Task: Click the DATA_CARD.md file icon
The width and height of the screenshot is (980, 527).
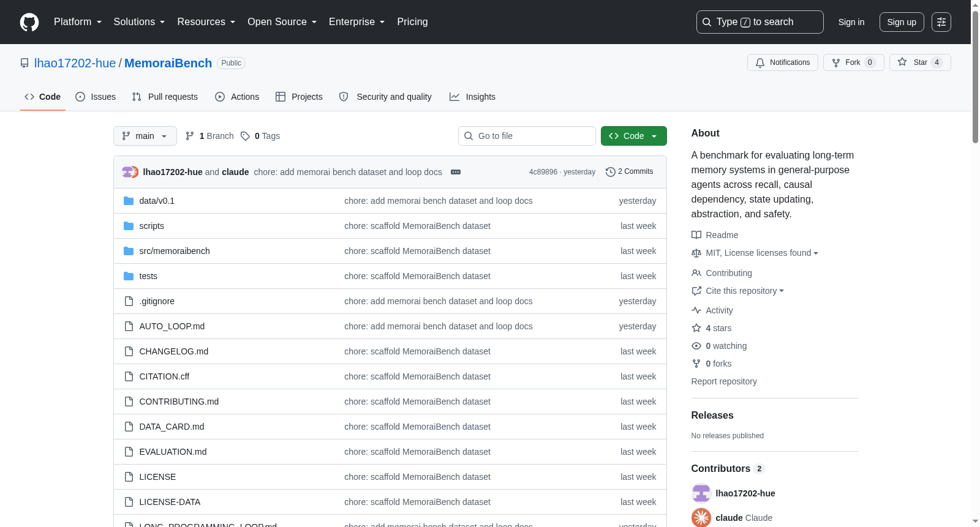Action: pyautogui.click(x=129, y=427)
